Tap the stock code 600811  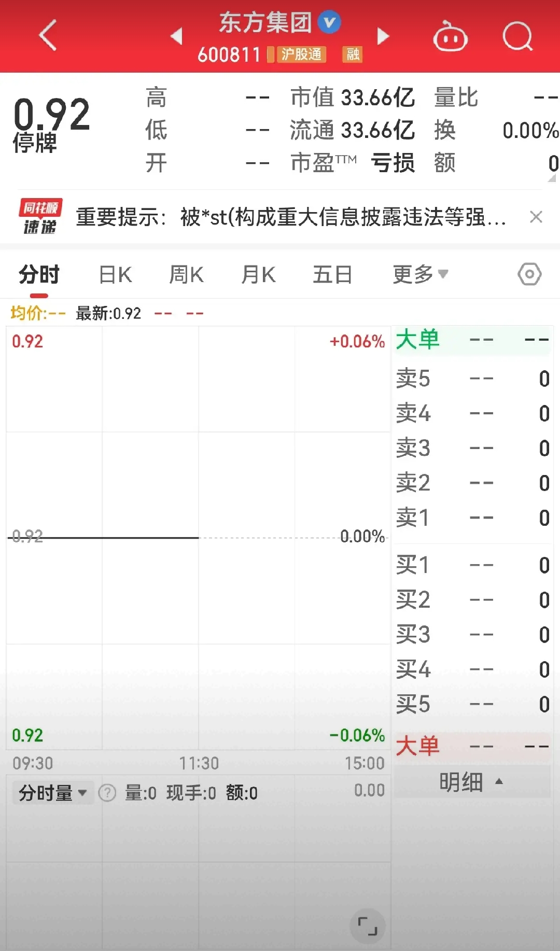point(229,54)
